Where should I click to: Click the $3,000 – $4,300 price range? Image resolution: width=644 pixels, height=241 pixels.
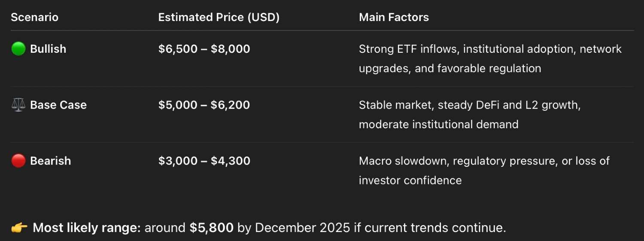tap(204, 161)
